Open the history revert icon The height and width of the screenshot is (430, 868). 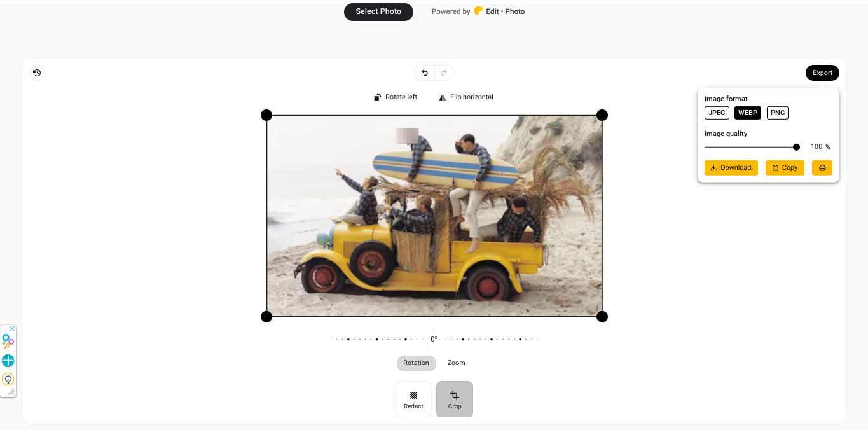(37, 73)
